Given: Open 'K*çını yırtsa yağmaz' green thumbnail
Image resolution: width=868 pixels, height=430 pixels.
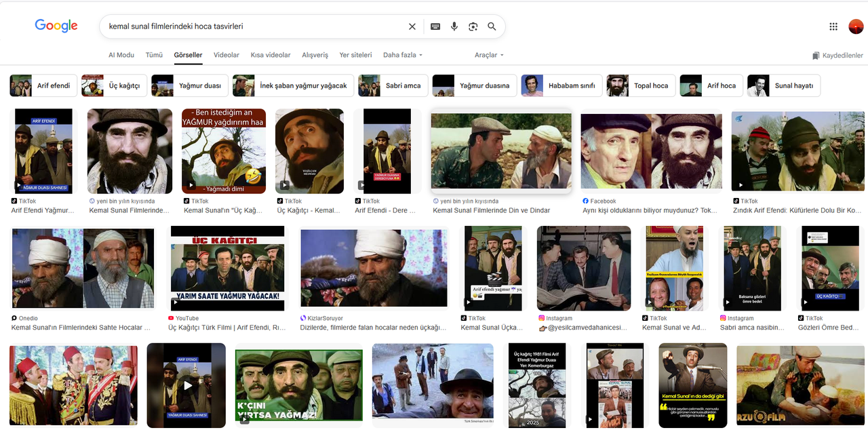Looking at the screenshot, I should click(298, 385).
